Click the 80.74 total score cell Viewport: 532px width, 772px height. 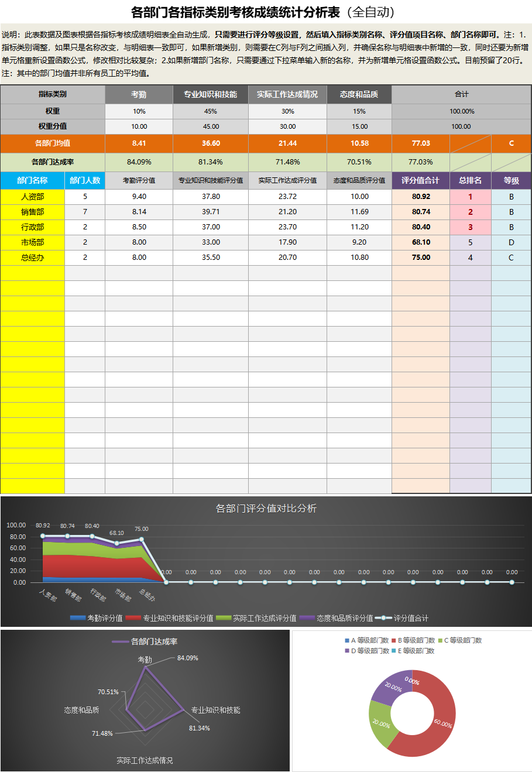click(x=421, y=212)
